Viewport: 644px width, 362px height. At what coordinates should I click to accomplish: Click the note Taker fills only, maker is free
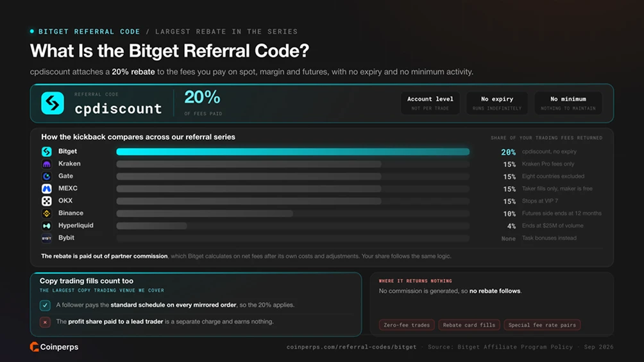click(x=557, y=189)
